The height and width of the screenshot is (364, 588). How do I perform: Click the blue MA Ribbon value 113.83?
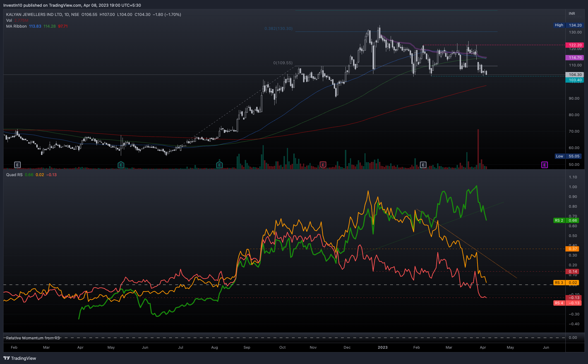(35, 26)
